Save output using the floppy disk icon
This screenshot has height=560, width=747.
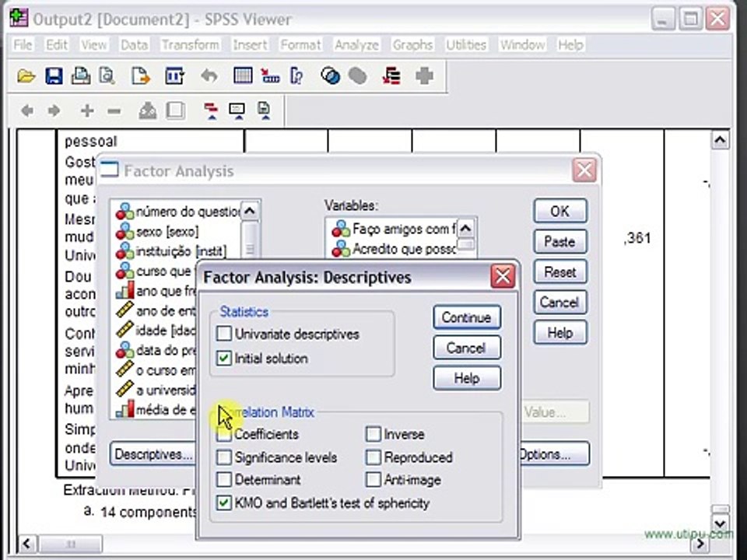[x=54, y=76]
